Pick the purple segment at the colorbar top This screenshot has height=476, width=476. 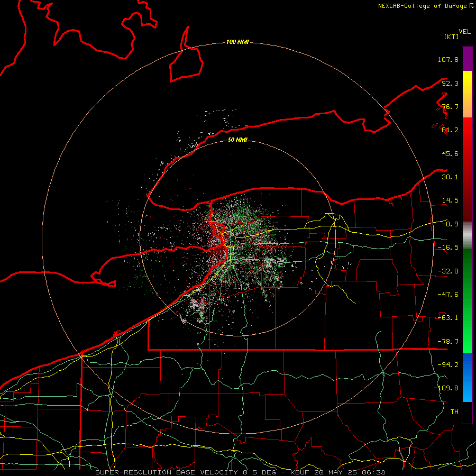[467, 59]
